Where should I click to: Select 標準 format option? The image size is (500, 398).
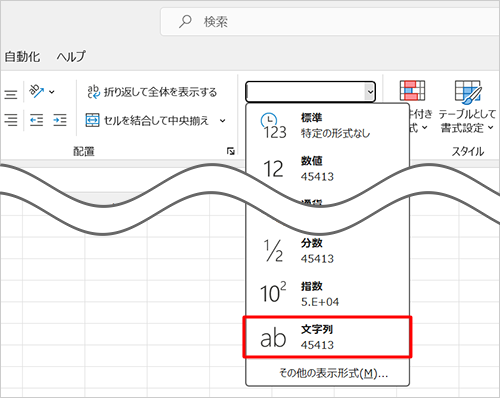pos(327,126)
